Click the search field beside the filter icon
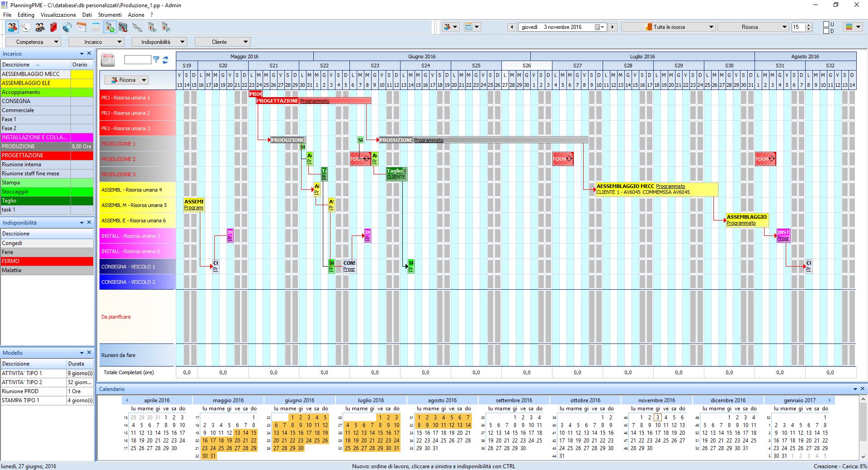Screen dimensions: 868x470 click(x=137, y=59)
